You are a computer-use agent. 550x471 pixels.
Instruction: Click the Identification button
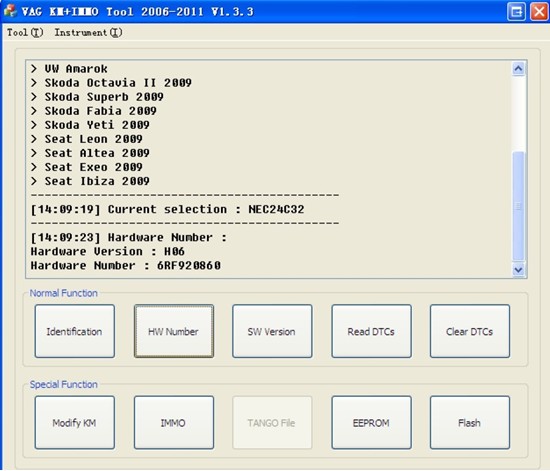coord(75,331)
